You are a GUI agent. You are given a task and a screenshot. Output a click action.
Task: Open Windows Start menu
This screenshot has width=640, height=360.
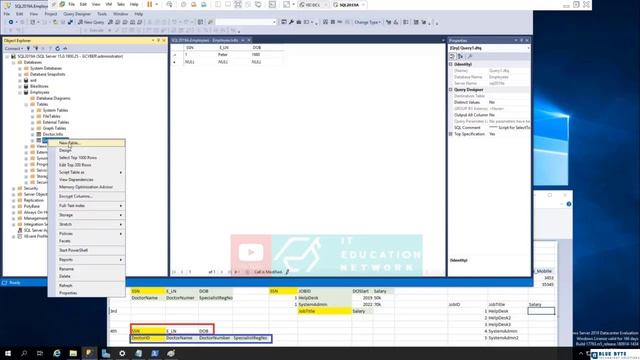click(x=8, y=353)
